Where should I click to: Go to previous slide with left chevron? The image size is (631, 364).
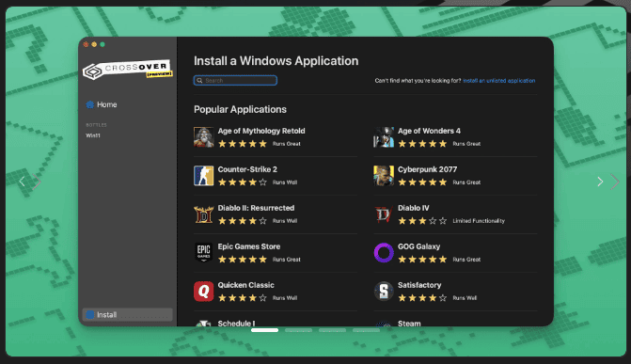pos(23,182)
